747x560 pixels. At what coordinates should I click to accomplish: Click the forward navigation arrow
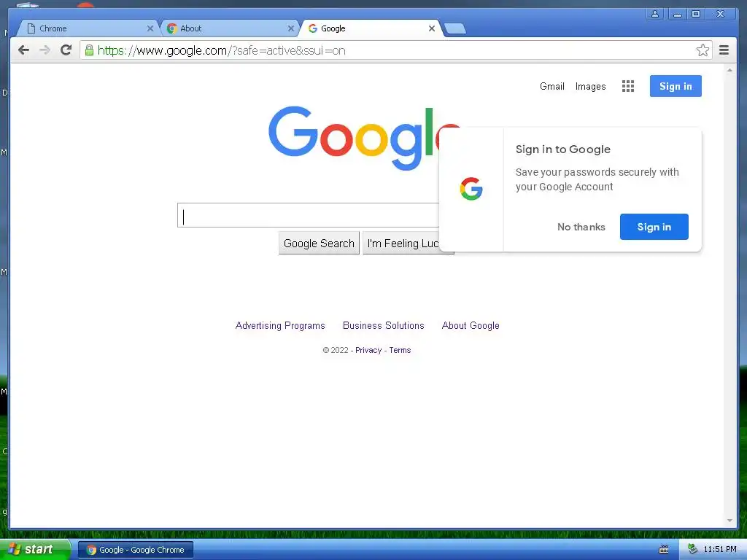[x=44, y=50]
